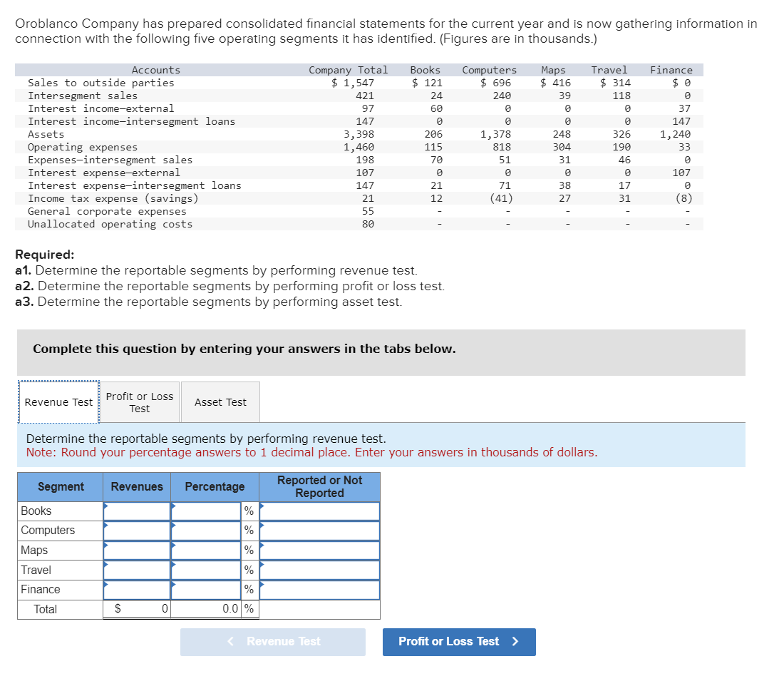Image resolution: width=784 pixels, height=696 pixels.
Task: Click the Computers revenue input field
Action: click(x=137, y=530)
